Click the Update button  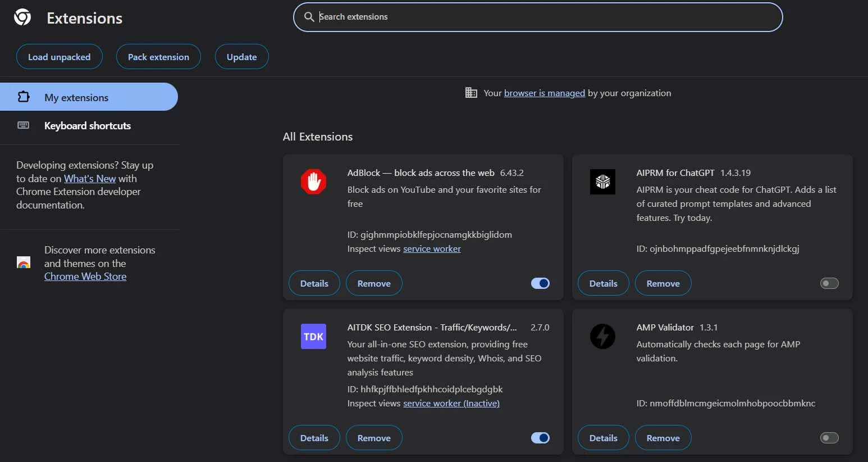[242, 57]
